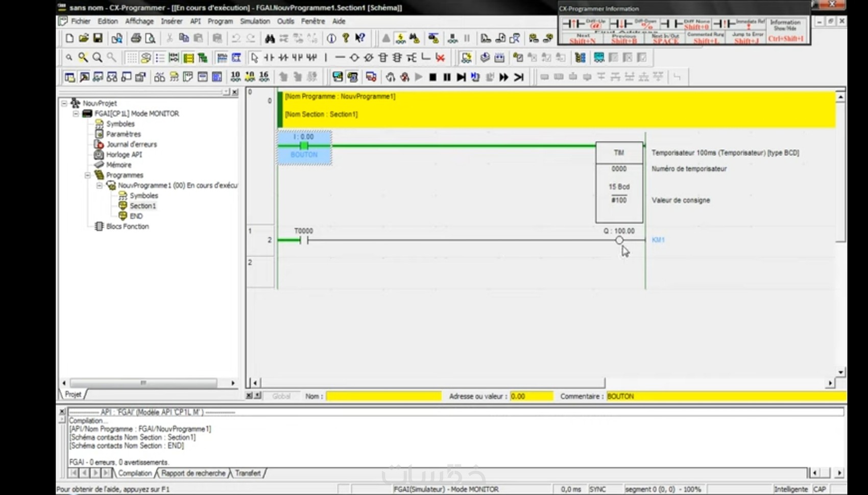
Task: Select Paramètres in the project tree
Action: (123, 134)
